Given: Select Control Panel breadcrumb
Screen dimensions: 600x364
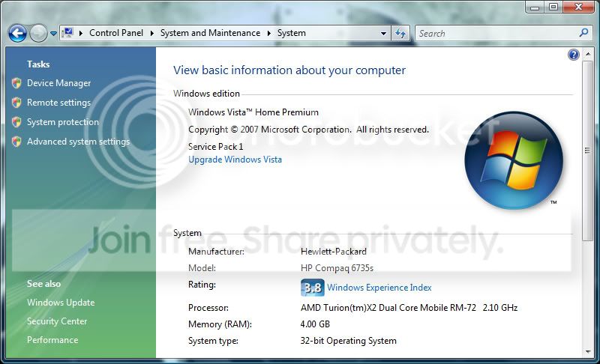Looking at the screenshot, I should coord(116,33).
